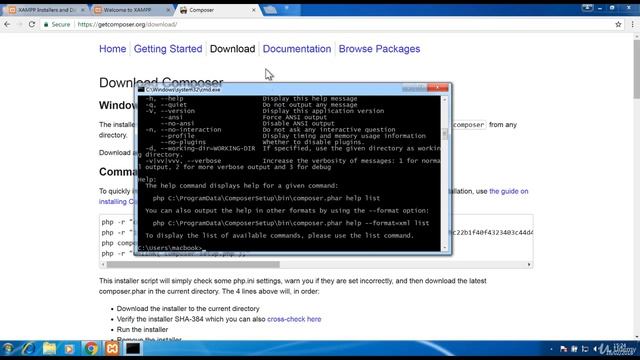Click the page vertical scrollbar thumb
Screen dimensions: 640x360
coord(636,68)
